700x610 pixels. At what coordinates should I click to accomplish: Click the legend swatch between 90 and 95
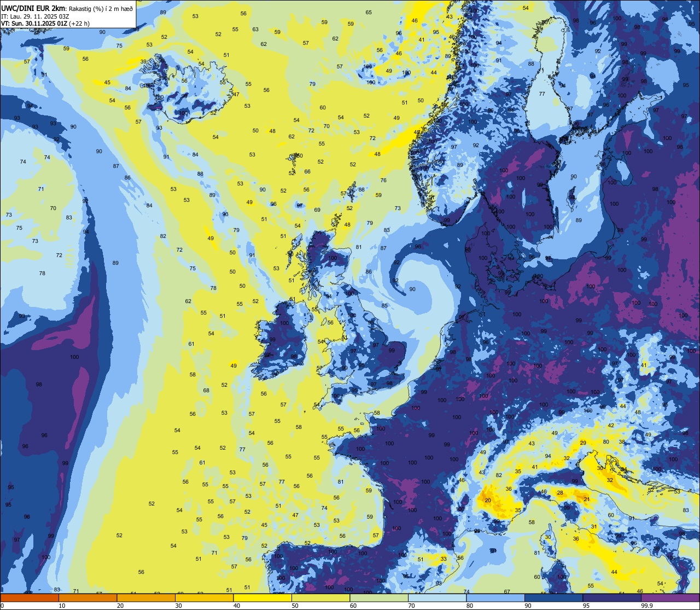(553, 597)
